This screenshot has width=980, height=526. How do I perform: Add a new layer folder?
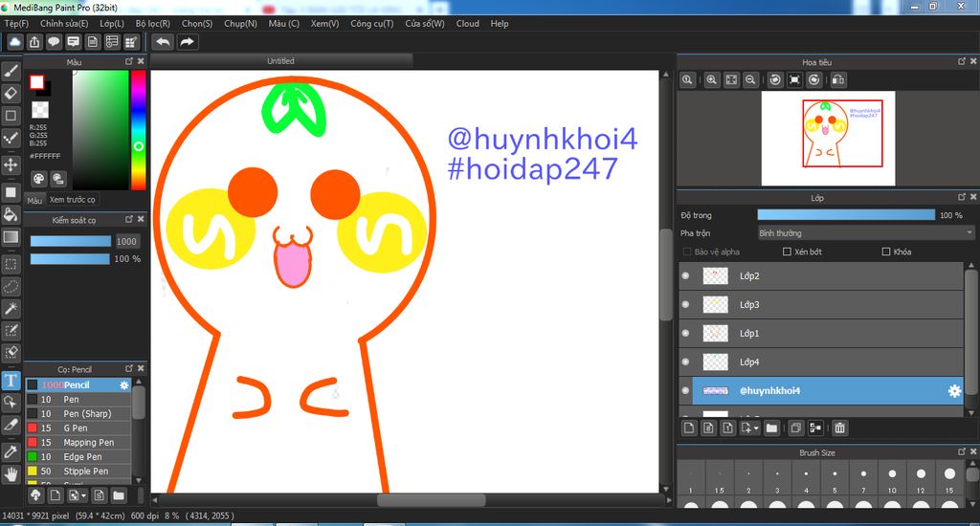pos(772,427)
